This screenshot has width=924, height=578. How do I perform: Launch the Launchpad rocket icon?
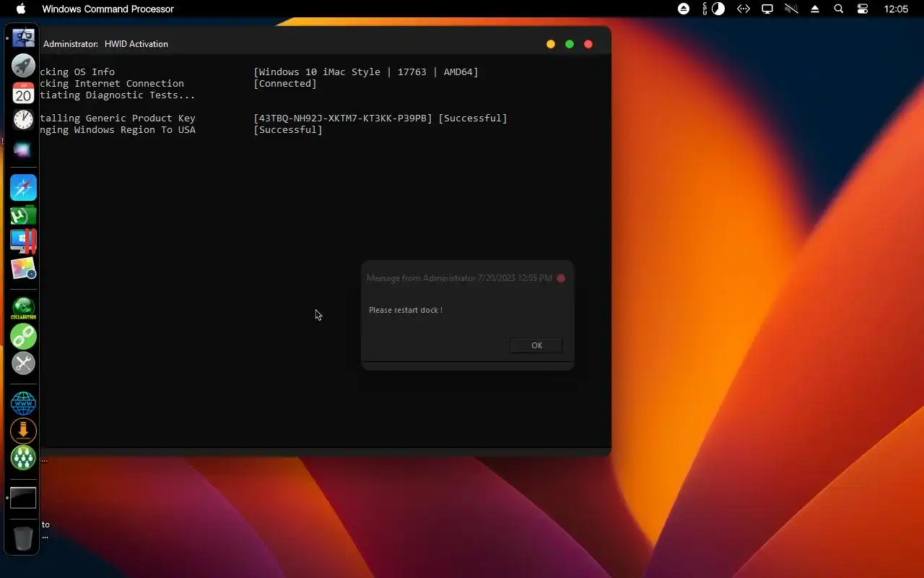coord(23,65)
